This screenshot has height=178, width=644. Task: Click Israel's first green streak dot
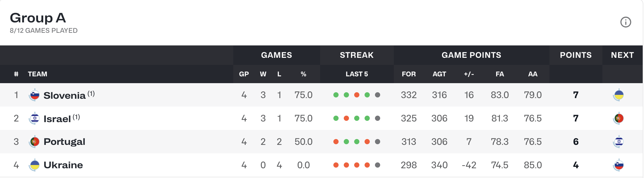tap(336, 119)
